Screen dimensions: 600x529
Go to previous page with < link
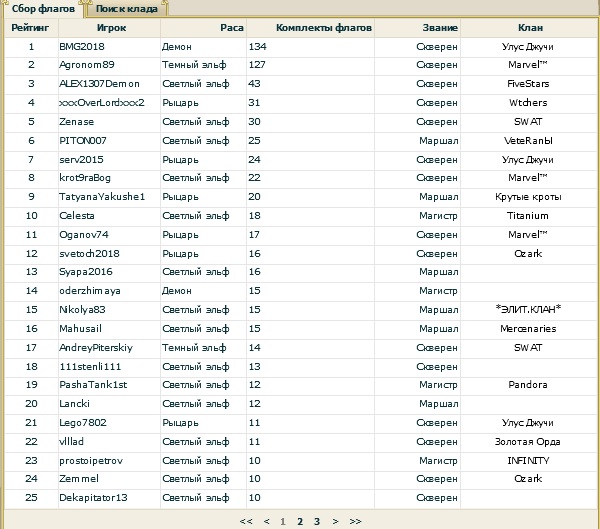pos(267,521)
